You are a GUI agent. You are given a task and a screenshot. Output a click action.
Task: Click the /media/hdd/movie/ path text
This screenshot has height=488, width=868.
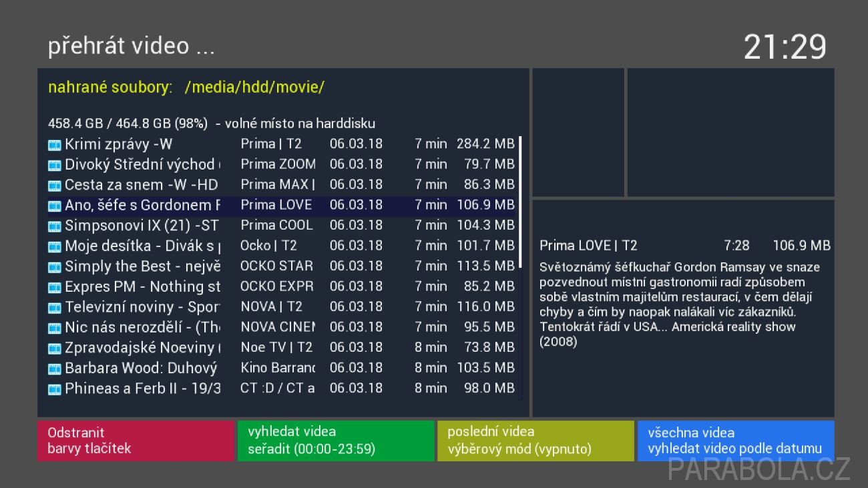point(254,87)
